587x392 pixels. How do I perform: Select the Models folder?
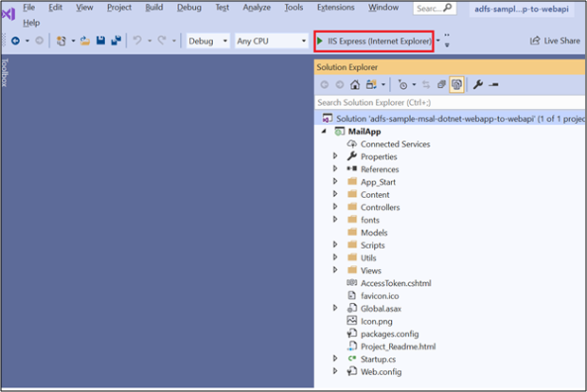coord(374,233)
